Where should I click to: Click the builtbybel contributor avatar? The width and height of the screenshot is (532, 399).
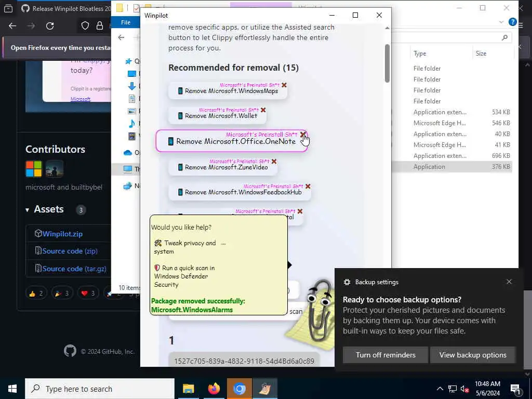pos(54,169)
